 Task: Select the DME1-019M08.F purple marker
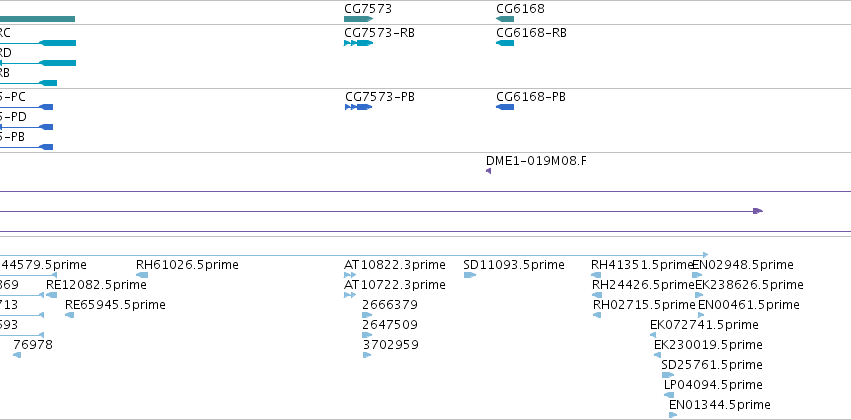488,171
